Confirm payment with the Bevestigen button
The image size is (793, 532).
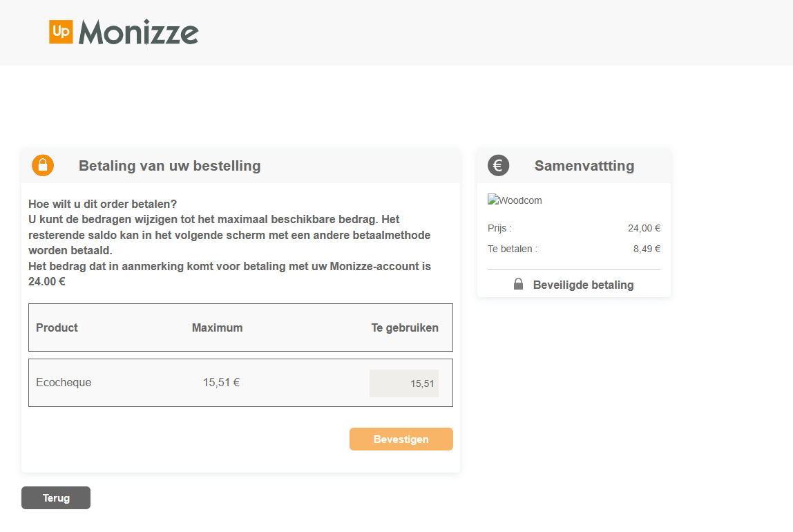pyautogui.click(x=401, y=439)
